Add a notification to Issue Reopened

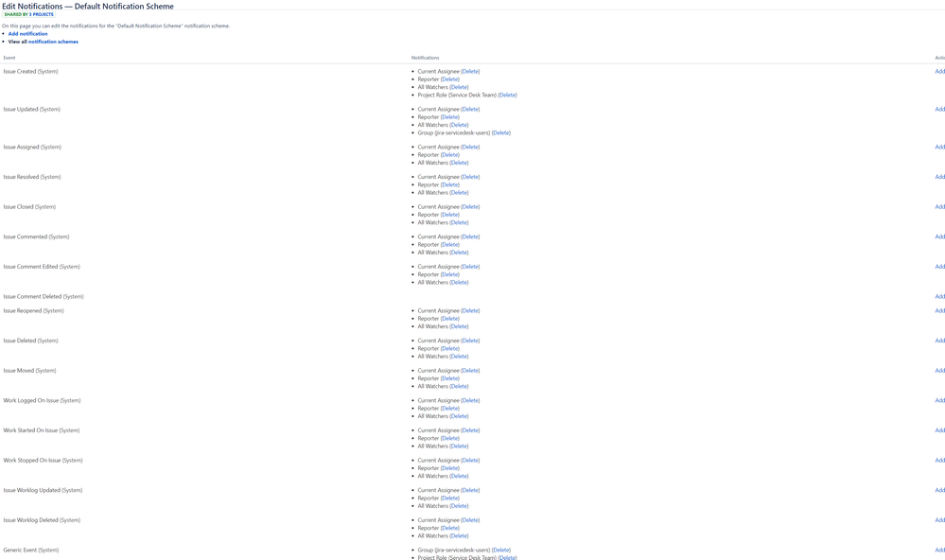939,311
